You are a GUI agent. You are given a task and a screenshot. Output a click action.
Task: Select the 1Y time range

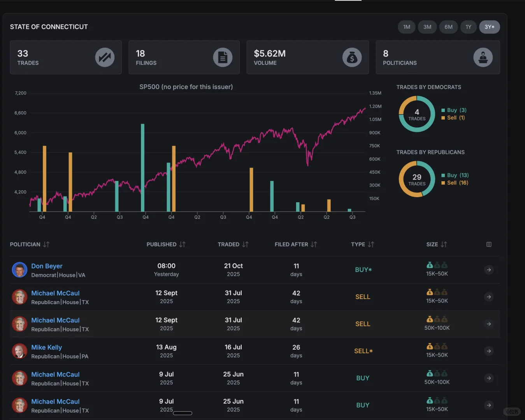pyautogui.click(x=469, y=27)
